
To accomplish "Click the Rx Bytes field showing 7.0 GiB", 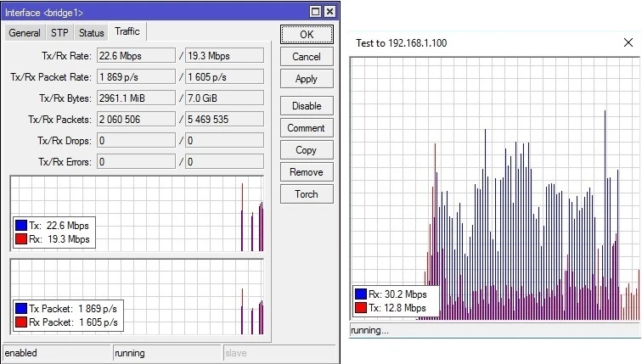I will click(x=224, y=98).
